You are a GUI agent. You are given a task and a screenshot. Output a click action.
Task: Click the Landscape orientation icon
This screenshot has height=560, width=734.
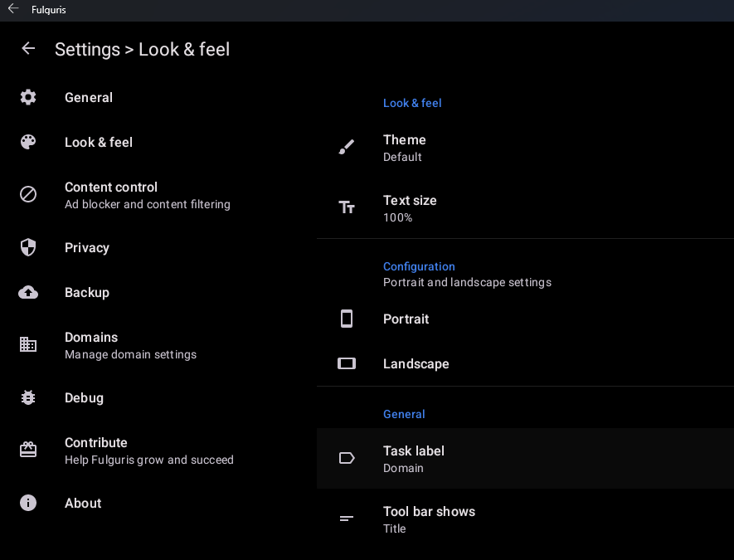point(346,363)
